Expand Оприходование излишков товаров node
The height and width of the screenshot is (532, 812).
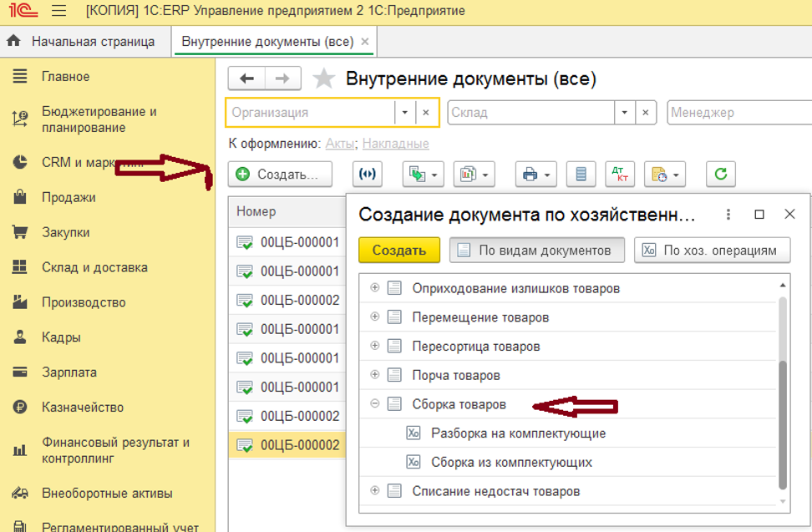click(375, 288)
